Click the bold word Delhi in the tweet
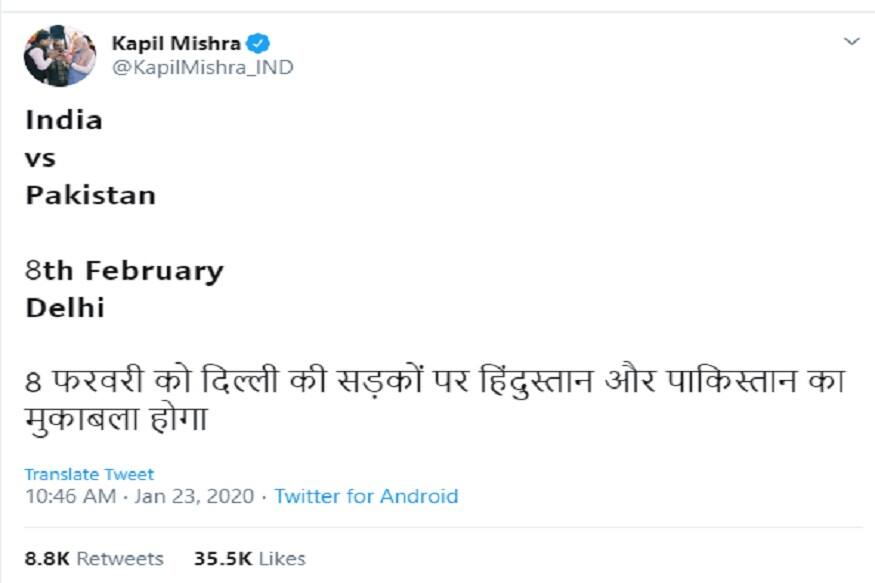 [x=64, y=308]
